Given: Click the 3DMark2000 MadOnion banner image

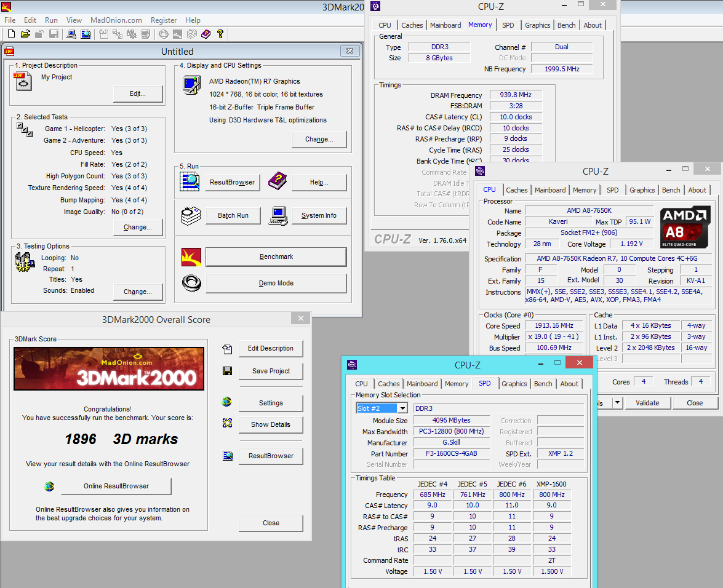Looking at the screenshot, I should coord(109,368).
